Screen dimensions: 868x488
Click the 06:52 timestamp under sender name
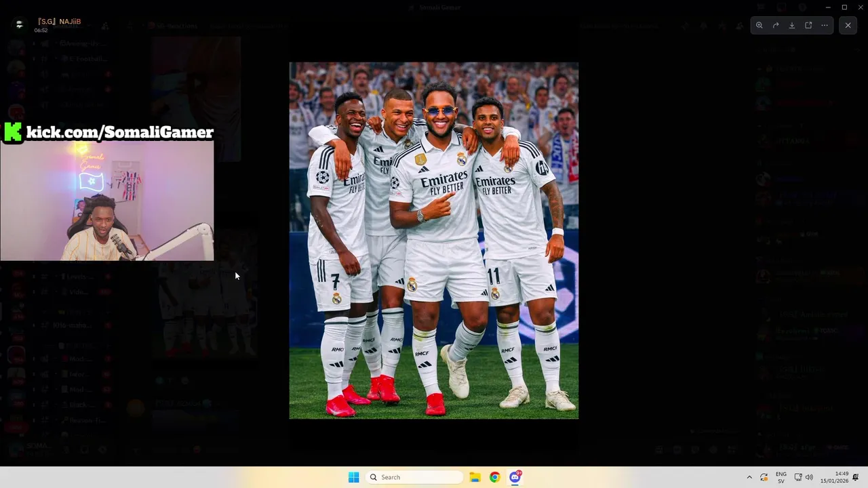[x=41, y=30]
